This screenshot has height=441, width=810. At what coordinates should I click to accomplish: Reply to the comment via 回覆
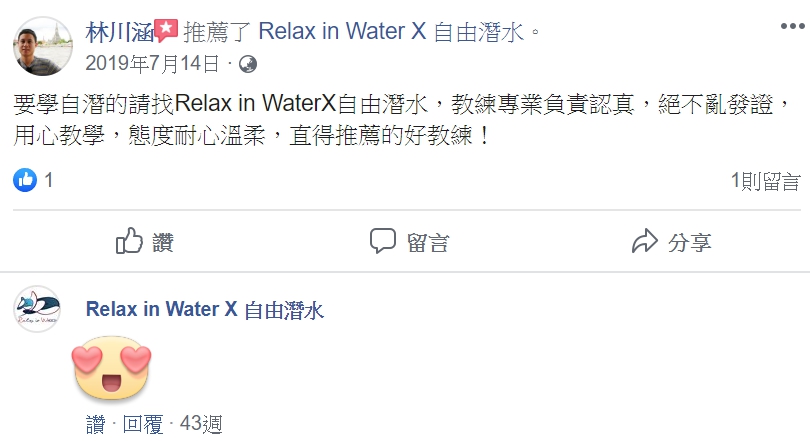pyautogui.click(x=143, y=424)
